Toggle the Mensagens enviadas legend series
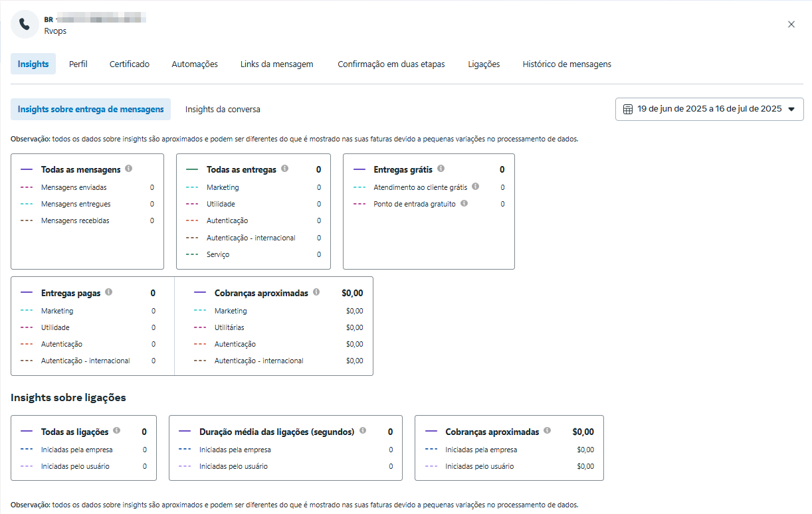812x514 pixels. pyautogui.click(x=73, y=187)
